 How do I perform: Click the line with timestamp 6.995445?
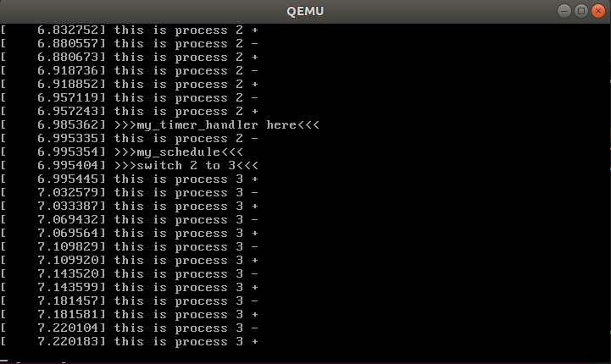coord(129,179)
